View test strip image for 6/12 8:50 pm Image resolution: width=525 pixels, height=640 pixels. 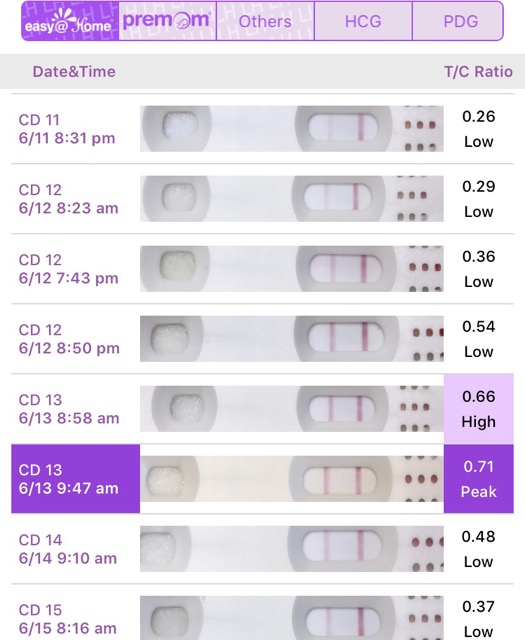coord(291,339)
